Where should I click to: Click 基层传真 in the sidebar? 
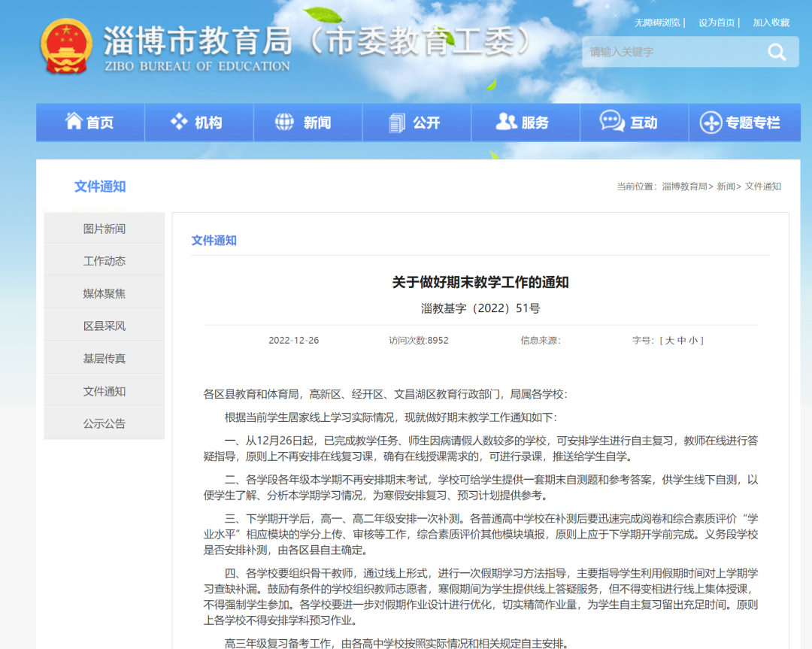pyautogui.click(x=104, y=358)
